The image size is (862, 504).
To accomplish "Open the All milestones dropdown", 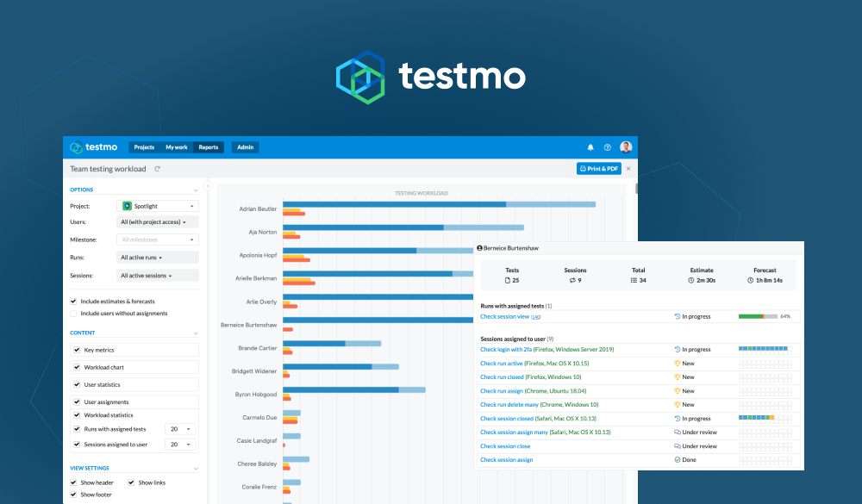I will [x=158, y=240].
